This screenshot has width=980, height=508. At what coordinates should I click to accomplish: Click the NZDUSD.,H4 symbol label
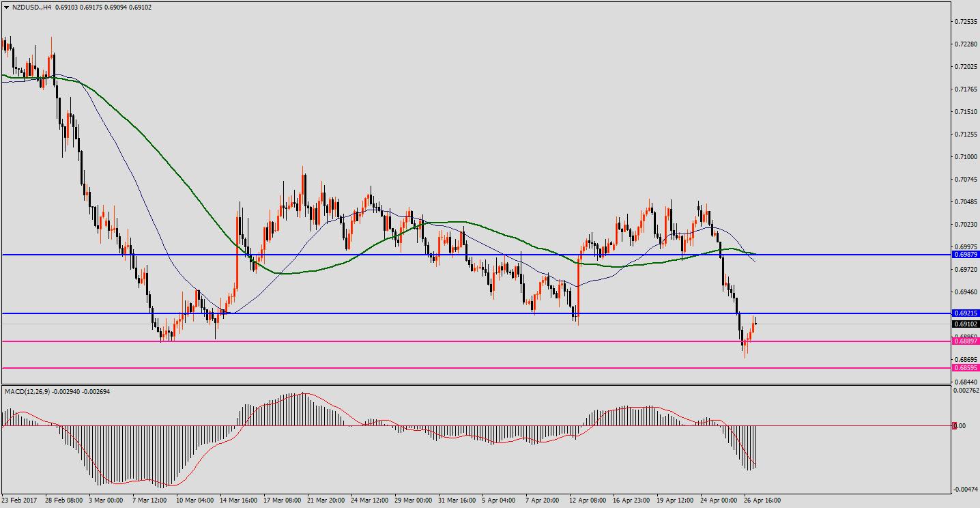tap(31, 8)
